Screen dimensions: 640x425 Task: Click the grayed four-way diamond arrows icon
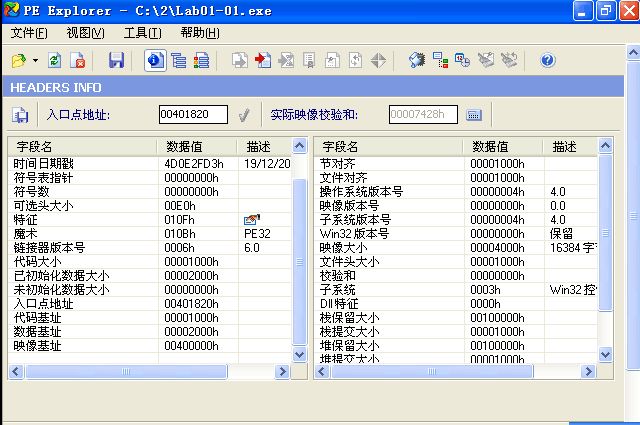click(x=378, y=61)
